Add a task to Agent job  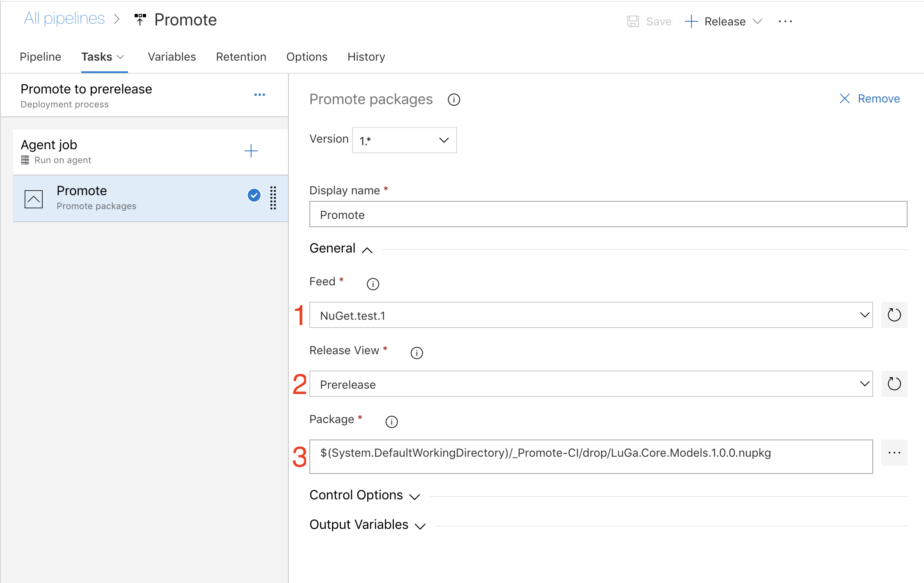251,151
